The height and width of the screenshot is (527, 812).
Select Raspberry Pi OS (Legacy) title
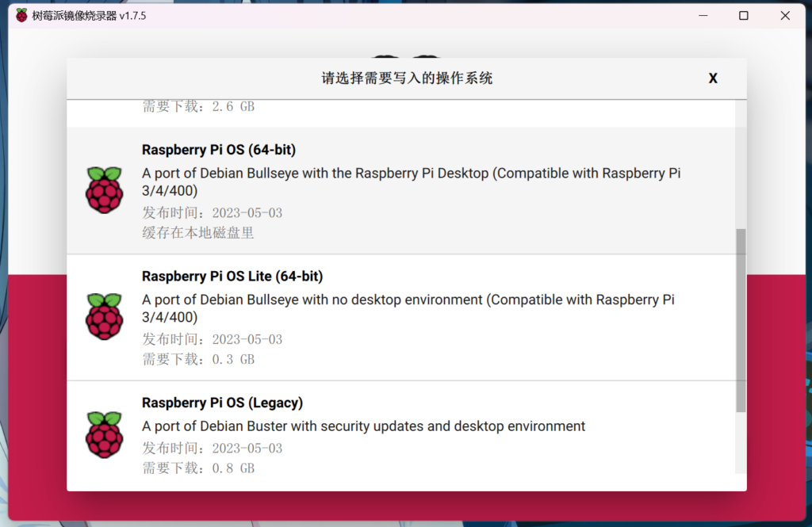223,403
